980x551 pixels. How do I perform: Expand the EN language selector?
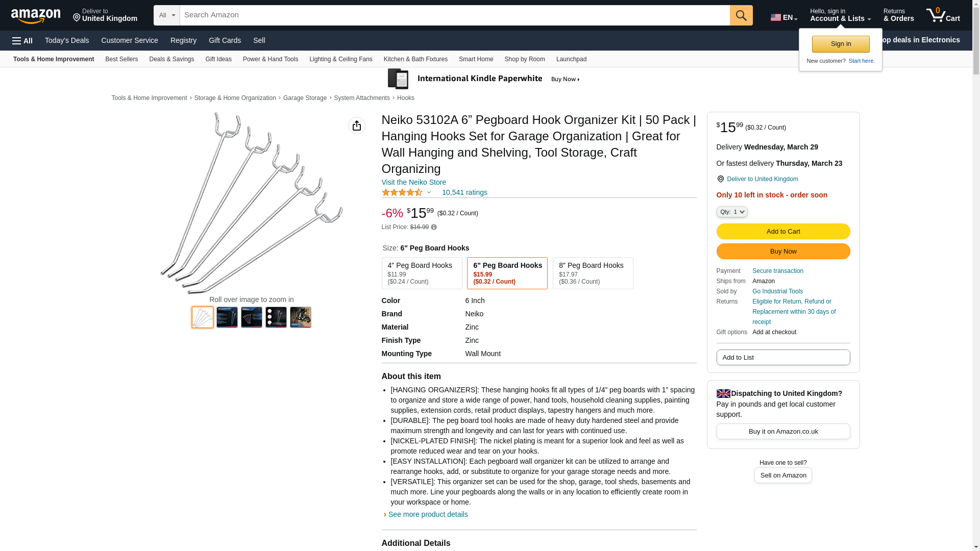(783, 17)
